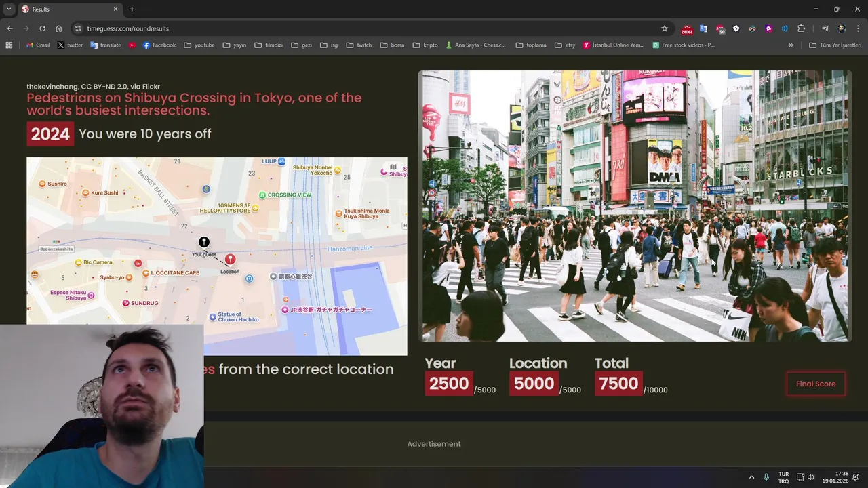Click the black Your guess pin on map
The image size is (868, 488).
(x=203, y=243)
